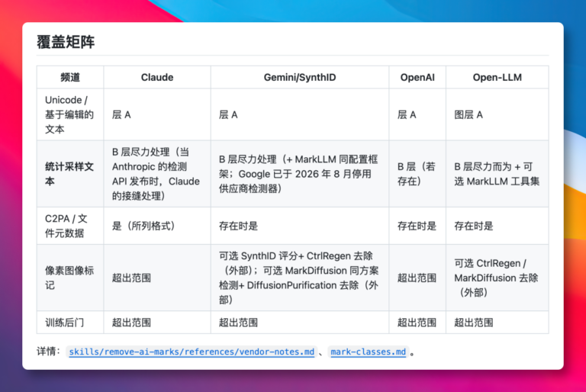Click the 统计采样文本 row label
The height and width of the screenshot is (392, 586).
pos(69,174)
